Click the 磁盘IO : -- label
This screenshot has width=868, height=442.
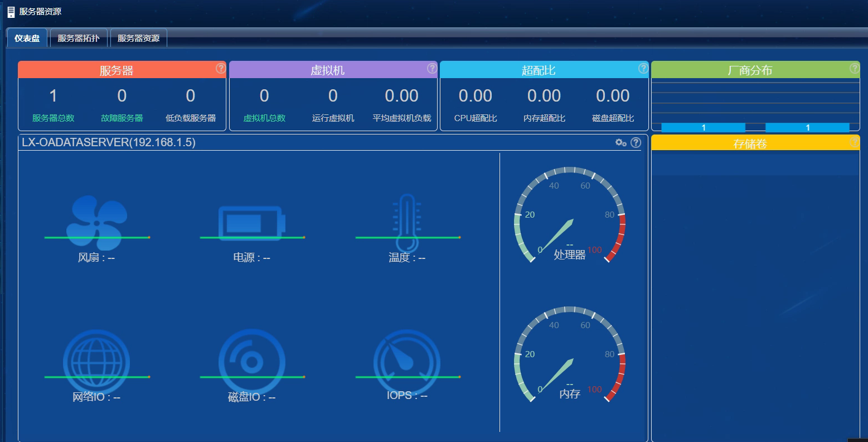point(251,397)
